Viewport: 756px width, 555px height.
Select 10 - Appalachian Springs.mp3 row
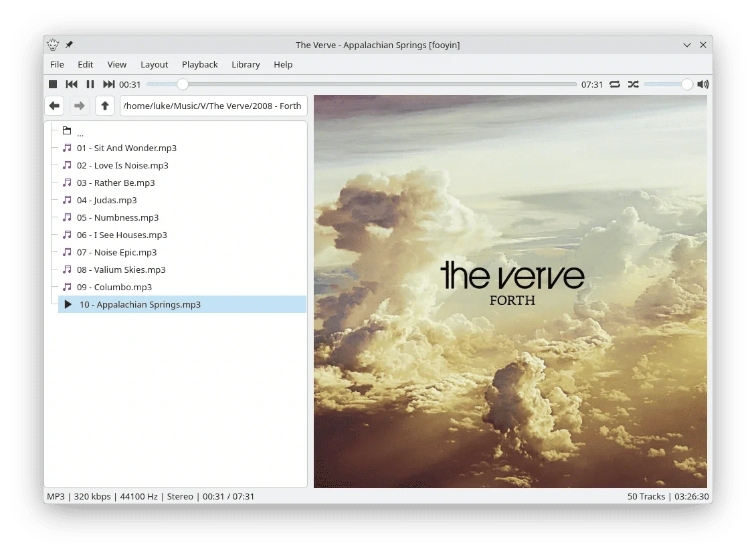(x=182, y=304)
